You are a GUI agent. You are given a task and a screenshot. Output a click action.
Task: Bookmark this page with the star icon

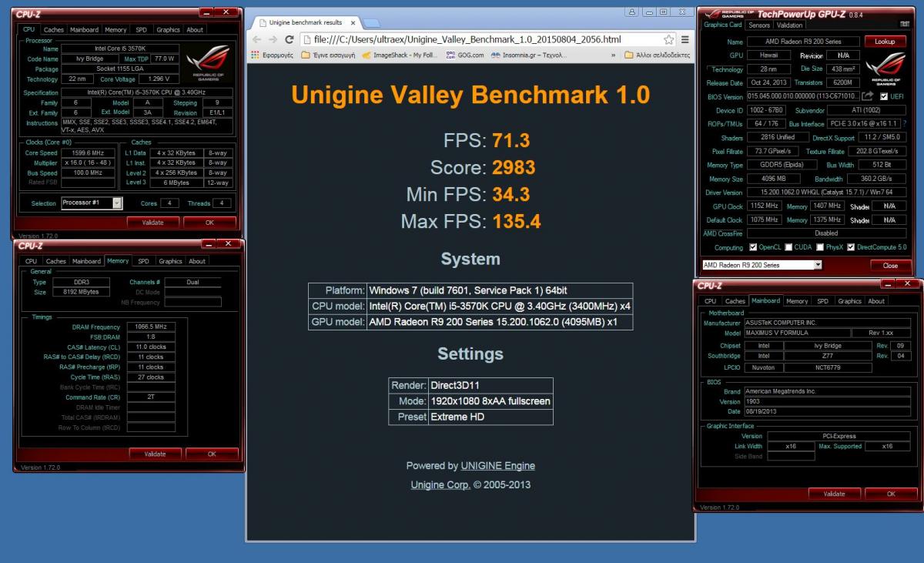click(x=668, y=39)
